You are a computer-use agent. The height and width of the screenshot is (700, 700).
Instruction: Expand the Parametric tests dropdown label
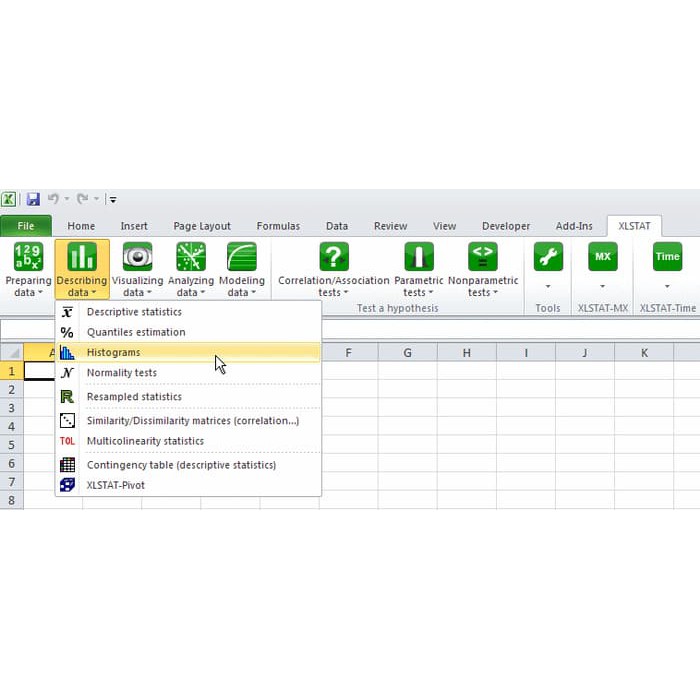tap(419, 286)
